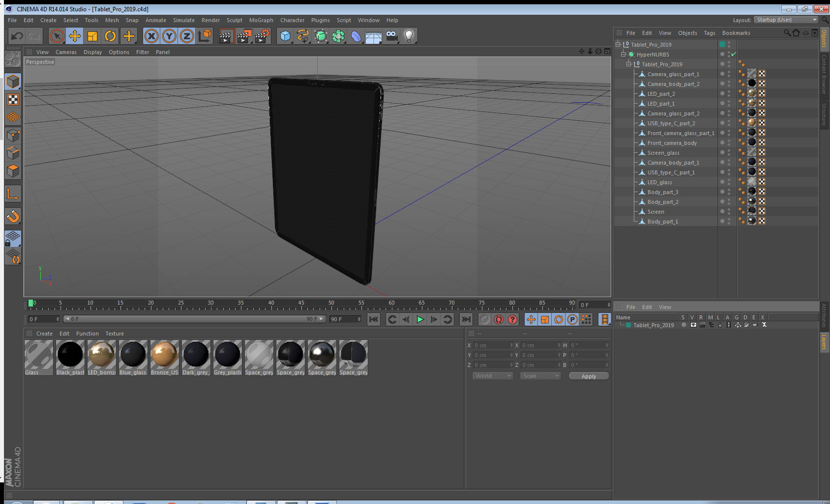Open the Mesh menu

point(112,20)
